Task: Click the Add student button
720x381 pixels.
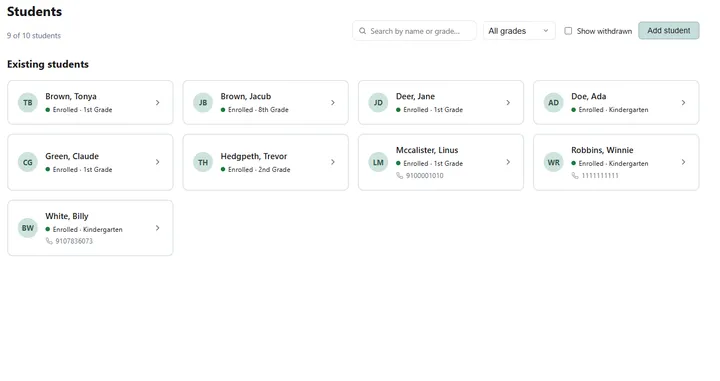Action: pyautogui.click(x=669, y=30)
